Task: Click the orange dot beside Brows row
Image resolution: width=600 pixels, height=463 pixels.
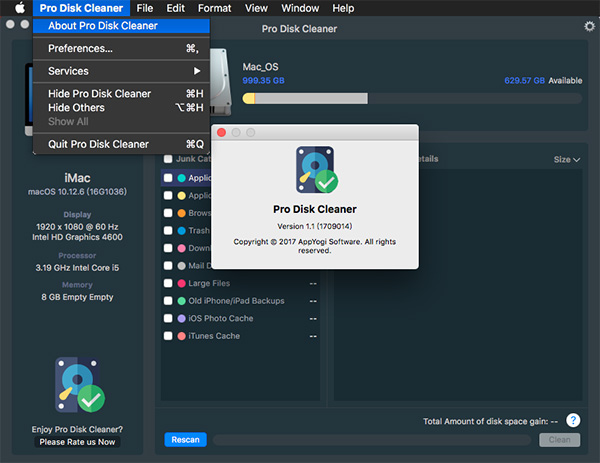Action: click(182, 213)
